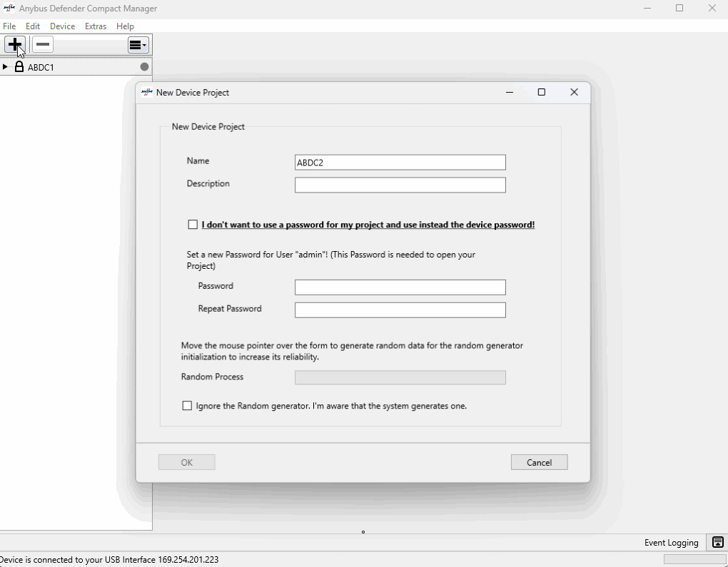This screenshot has width=728, height=567.
Task: Click the Password input field
Action: click(x=400, y=287)
